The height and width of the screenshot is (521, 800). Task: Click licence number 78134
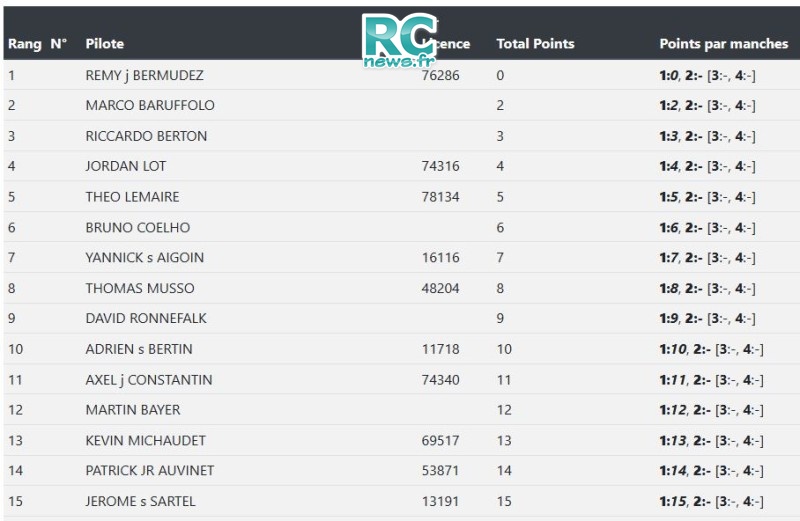coord(440,196)
